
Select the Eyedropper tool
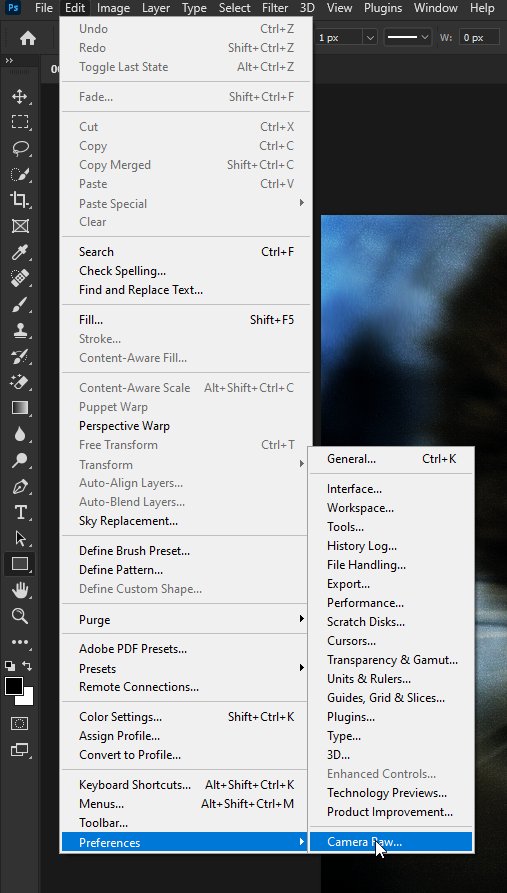[20, 252]
